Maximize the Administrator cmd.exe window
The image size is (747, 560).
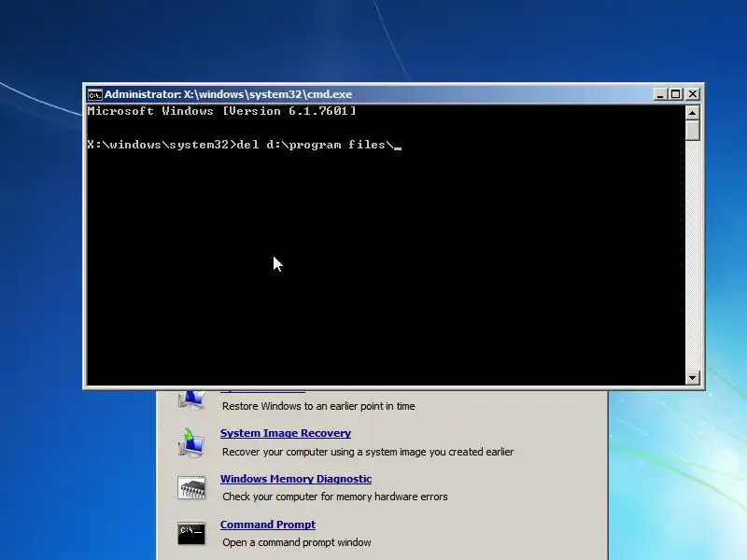(x=675, y=94)
